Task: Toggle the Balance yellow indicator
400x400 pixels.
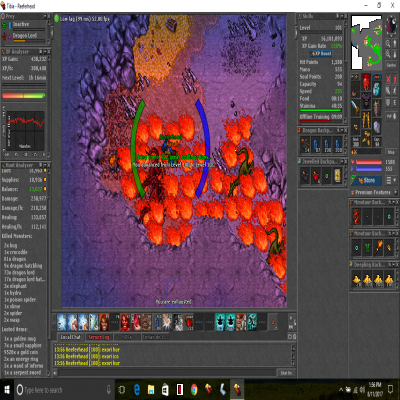Action: tap(45, 189)
